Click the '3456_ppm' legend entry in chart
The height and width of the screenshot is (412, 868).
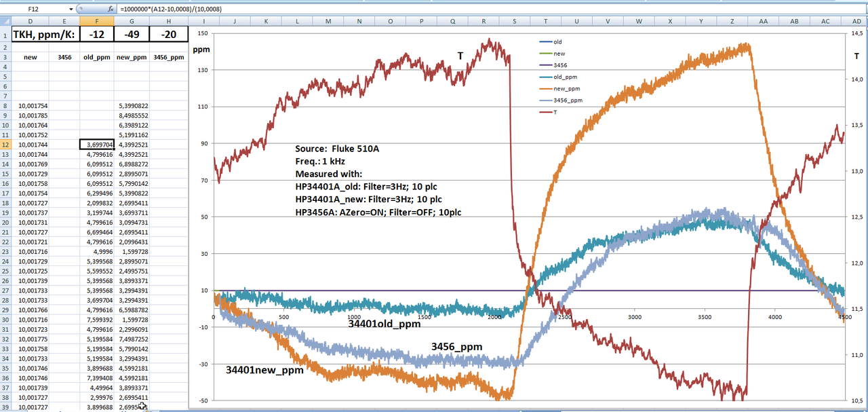point(560,100)
